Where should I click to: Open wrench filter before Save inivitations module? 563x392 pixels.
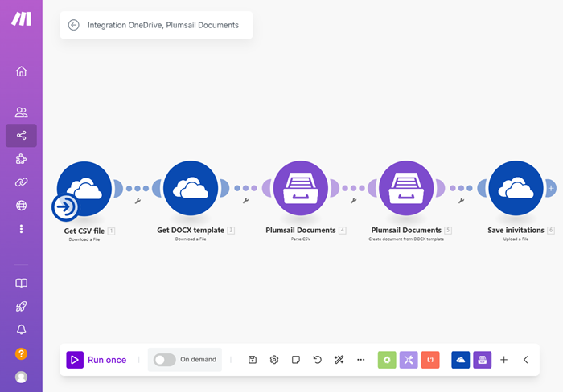point(461,201)
